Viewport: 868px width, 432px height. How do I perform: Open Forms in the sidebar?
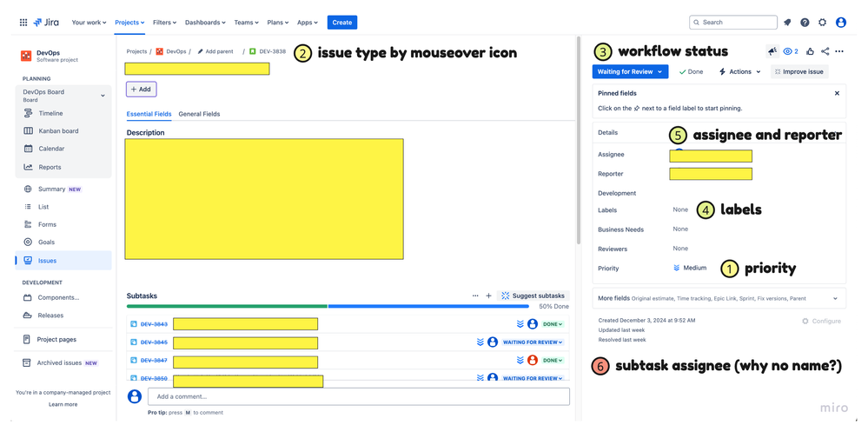click(x=63, y=224)
